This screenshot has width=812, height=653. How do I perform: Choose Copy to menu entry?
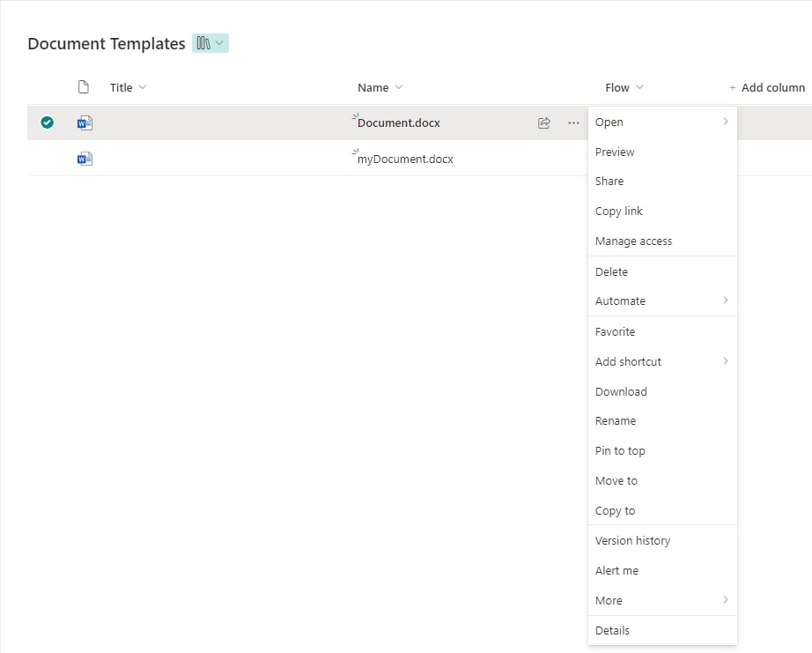click(x=662, y=510)
